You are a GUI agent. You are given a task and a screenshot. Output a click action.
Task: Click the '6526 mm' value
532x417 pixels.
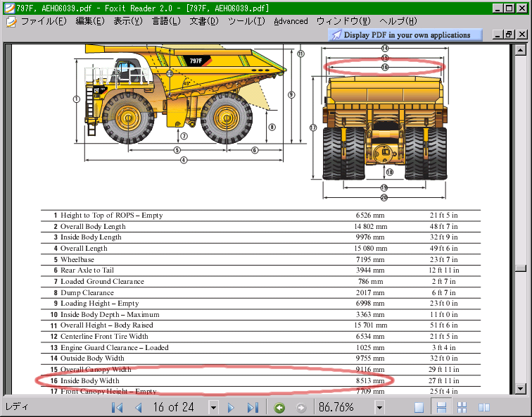tap(370, 216)
